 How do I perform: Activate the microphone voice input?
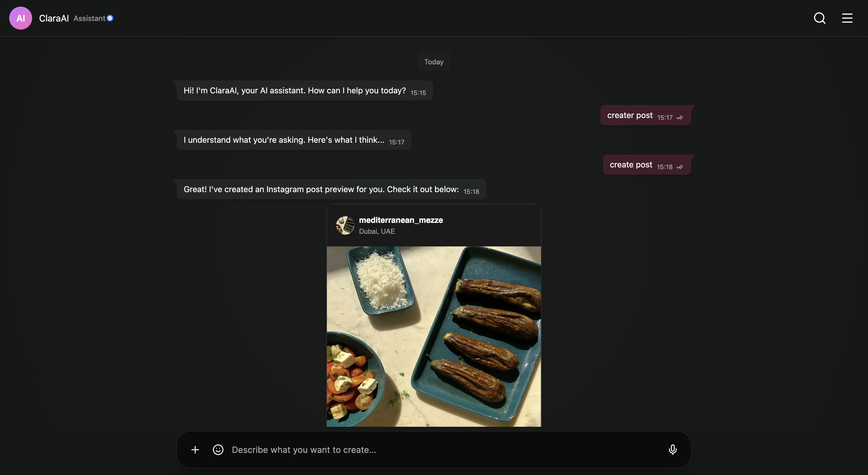click(x=673, y=450)
